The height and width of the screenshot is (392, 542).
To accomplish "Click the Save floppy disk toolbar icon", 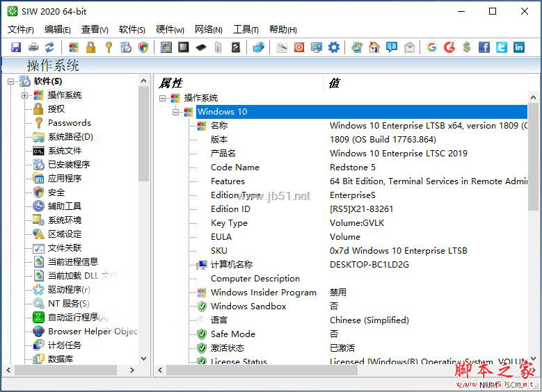I will tap(16, 47).
